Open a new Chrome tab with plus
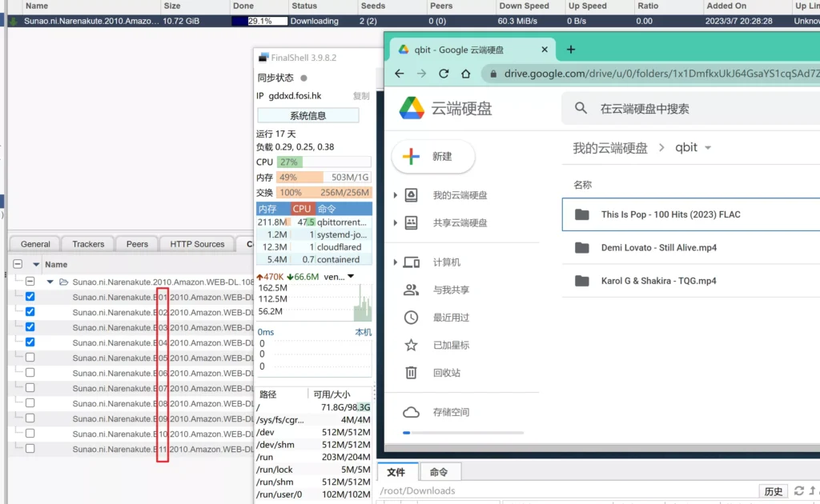 pyautogui.click(x=571, y=50)
